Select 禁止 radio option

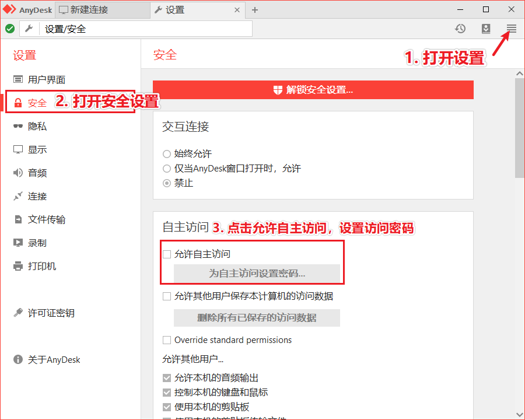click(167, 183)
